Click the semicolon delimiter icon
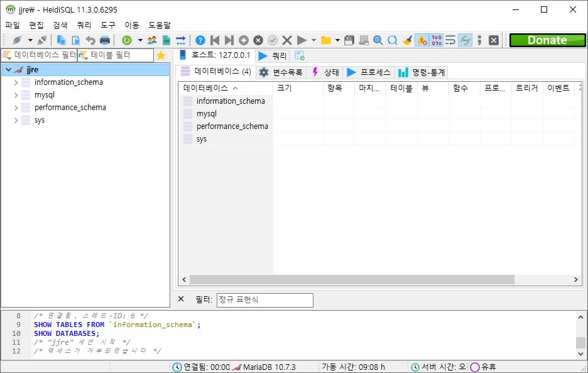This screenshot has width=588, height=373. pos(479,40)
